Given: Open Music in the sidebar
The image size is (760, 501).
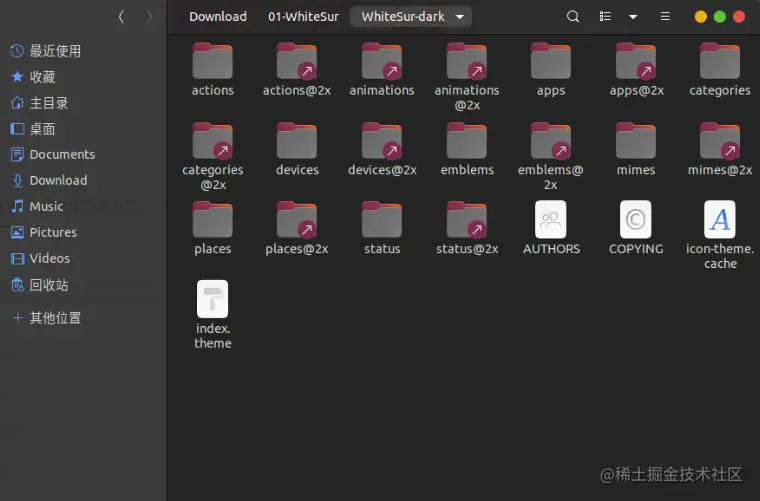Looking at the screenshot, I should click(37, 206).
